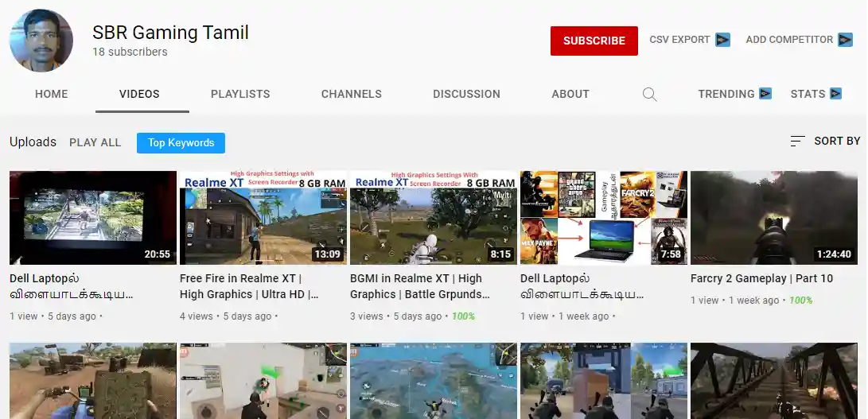
Task: Click the 1:24:40 duration badge
Action: point(834,254)
